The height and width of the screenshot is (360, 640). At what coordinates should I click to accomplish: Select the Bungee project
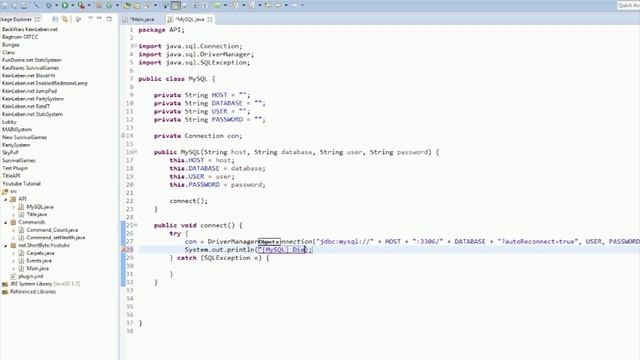pos(11,45)
